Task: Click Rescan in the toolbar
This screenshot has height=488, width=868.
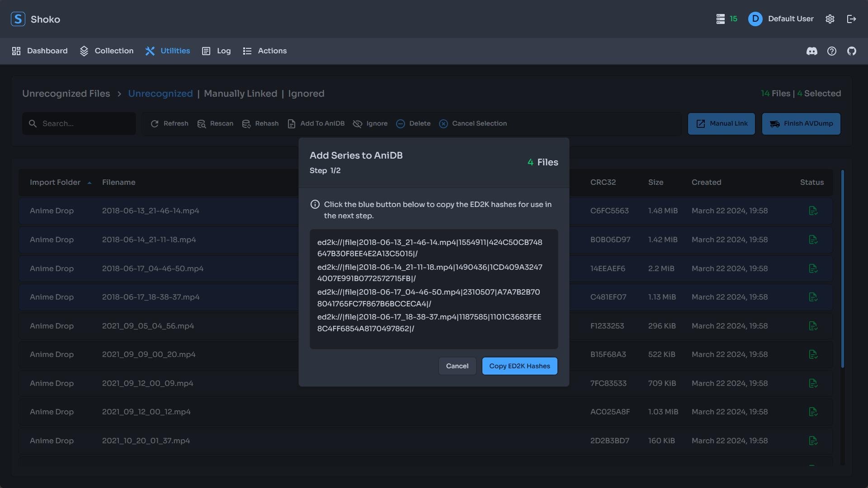Action: click(x=216, y=124)
